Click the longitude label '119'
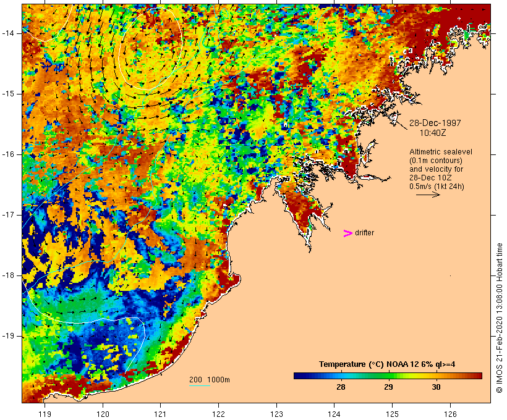507x420 pixels. point(45,414)
